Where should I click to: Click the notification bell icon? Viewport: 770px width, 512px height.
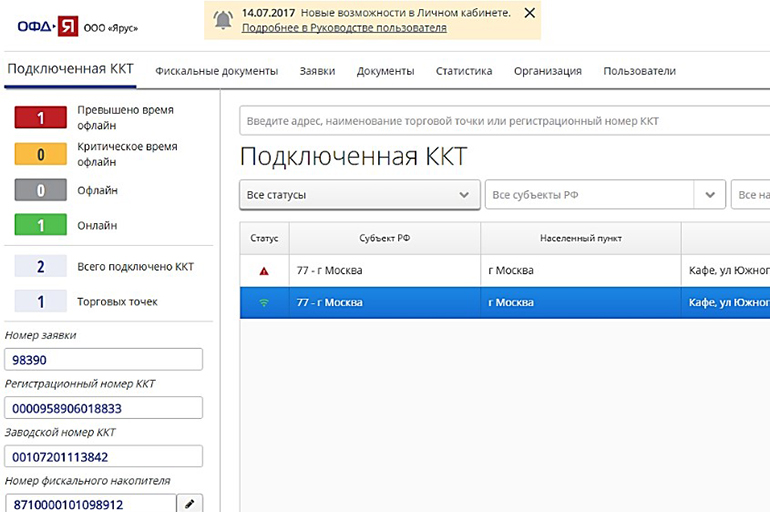click(223, 19)
